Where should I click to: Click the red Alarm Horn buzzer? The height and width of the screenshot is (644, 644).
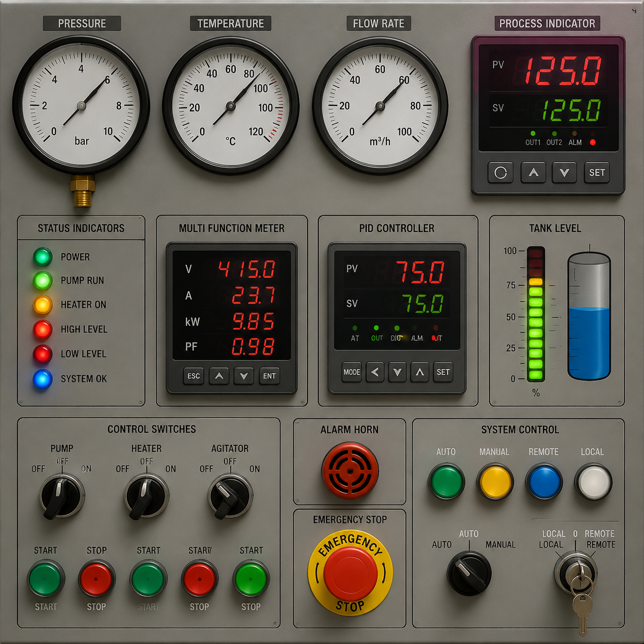pos(350,471)
